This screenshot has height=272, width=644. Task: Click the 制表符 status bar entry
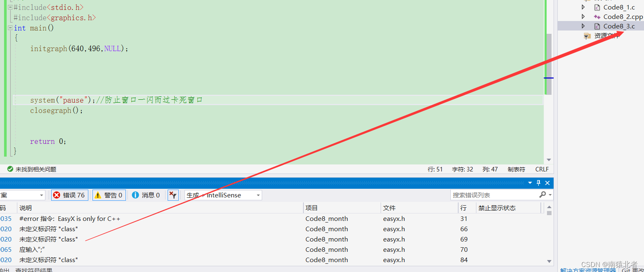[x=516, y=169]
